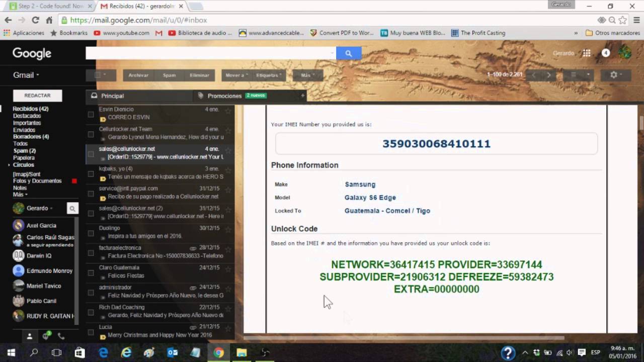Switch to the Principal tab

[x=139, y=96]
